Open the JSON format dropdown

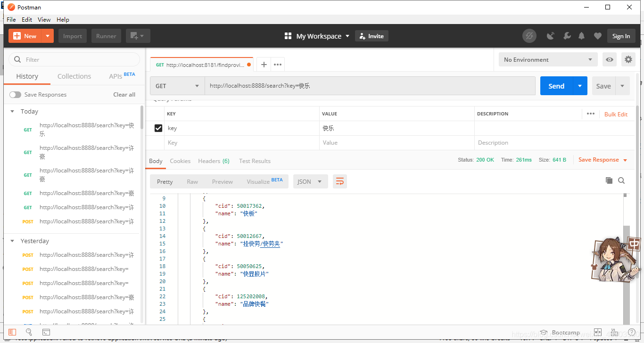click(x=310, y=181)
